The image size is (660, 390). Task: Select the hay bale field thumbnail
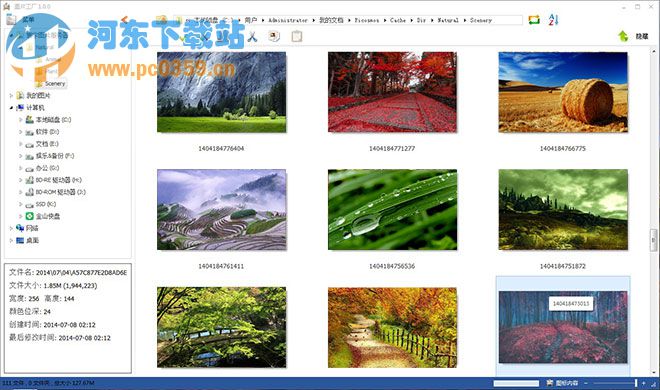(563, 92)
